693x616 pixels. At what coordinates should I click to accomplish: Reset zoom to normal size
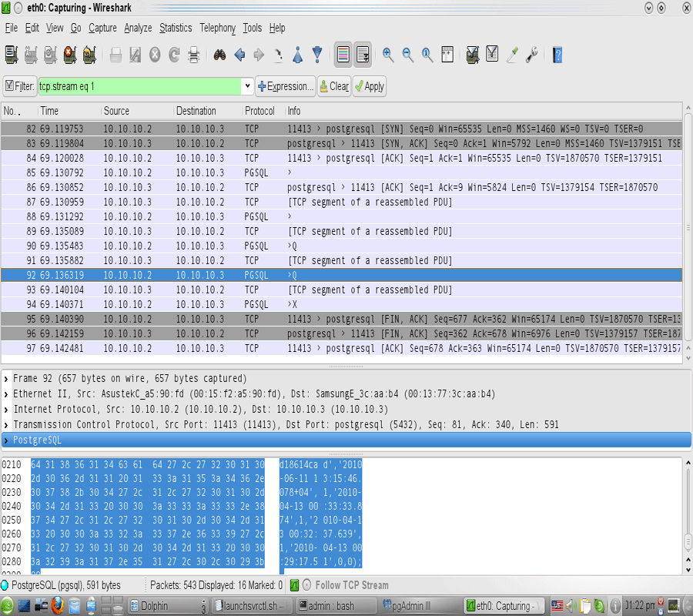427,55
